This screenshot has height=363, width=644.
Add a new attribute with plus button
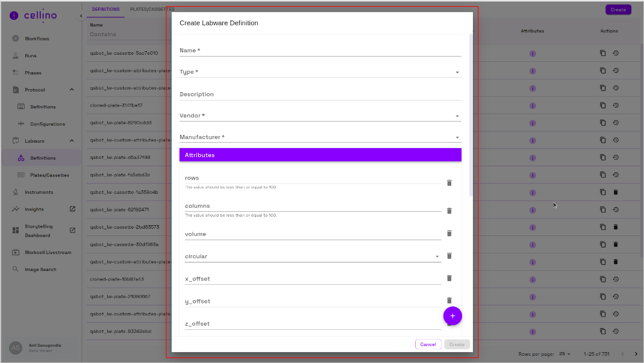[452, 315]
